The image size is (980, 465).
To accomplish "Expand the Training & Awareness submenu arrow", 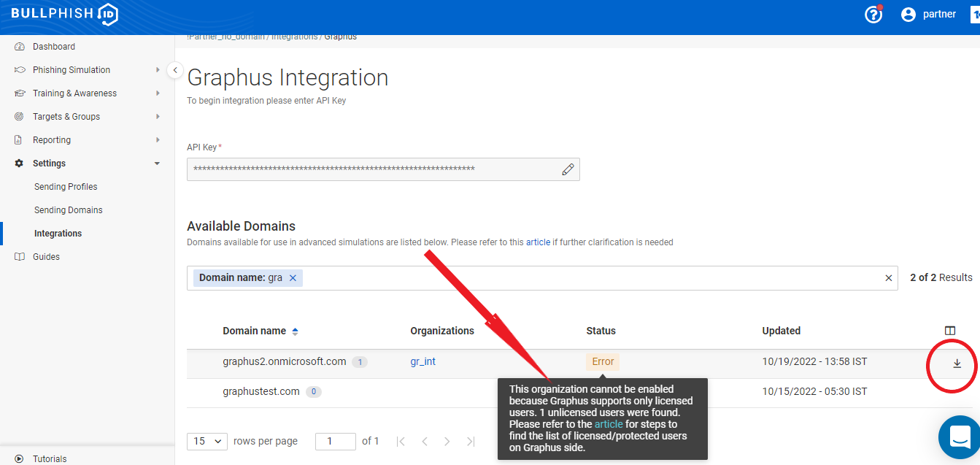I will click(x=158, y=93).
